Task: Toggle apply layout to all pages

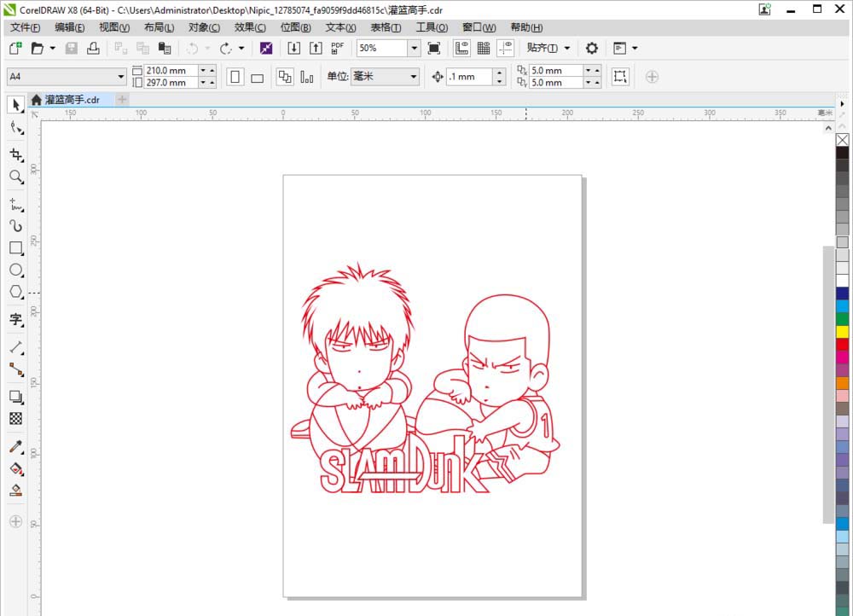Action: click(285, 77)
